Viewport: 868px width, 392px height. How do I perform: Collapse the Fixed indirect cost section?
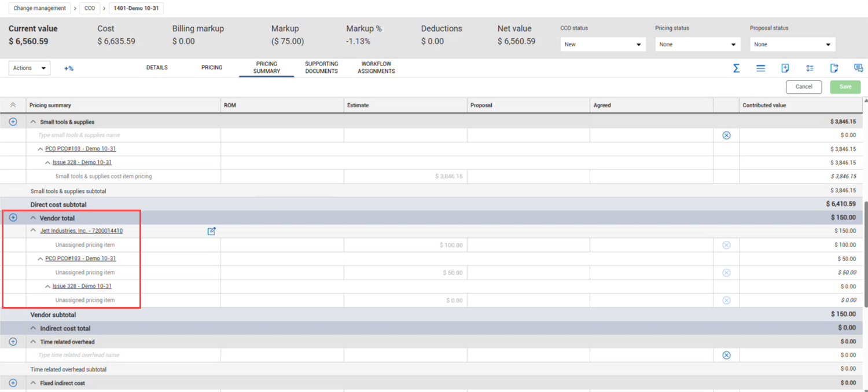[33, 383]
